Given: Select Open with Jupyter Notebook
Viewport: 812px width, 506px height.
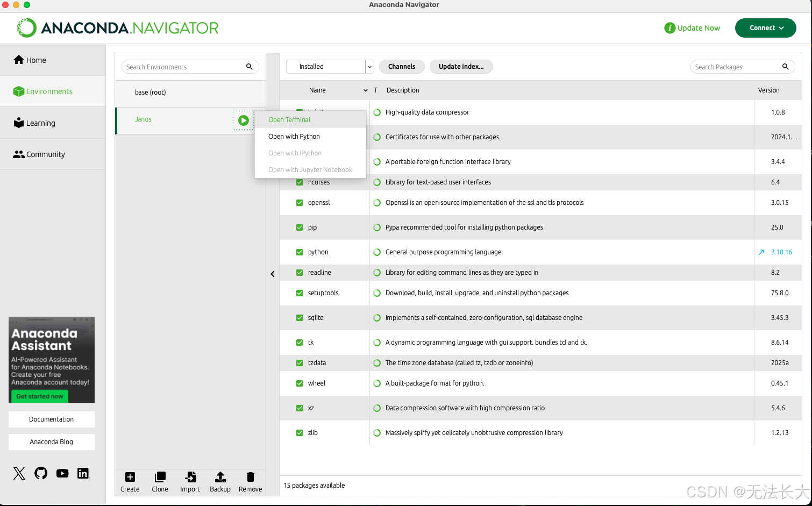Looking at the screenshot, I should click(x=310, y=170).
